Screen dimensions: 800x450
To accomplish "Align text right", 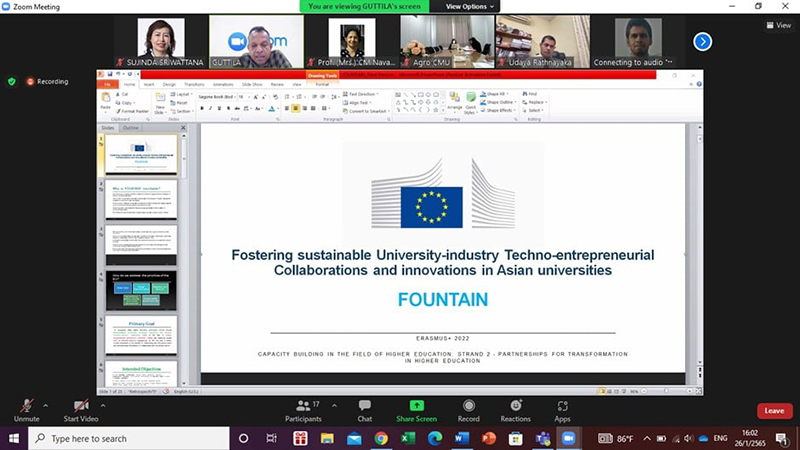I will pyautogui.click(x=305, y=108).
